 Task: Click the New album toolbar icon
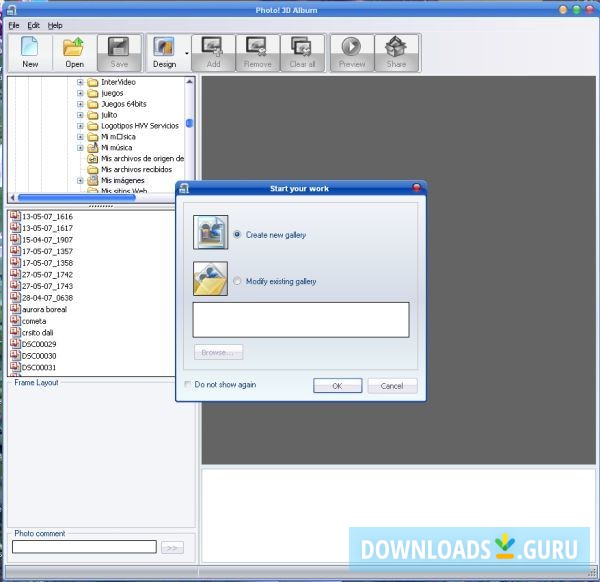tap(30, 52)
